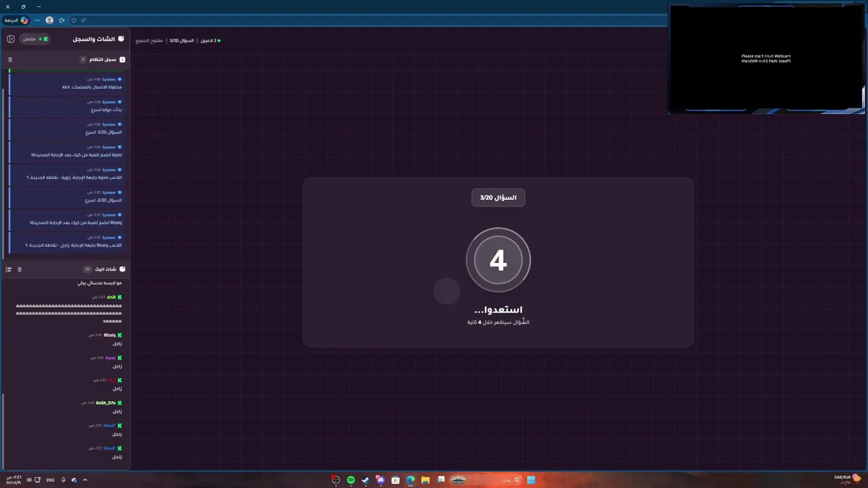Show hidden system tray icons chevron
Image resolution: width=868 pixels, height=488 pixels.
pyautogui.click(x=85, y=480)
